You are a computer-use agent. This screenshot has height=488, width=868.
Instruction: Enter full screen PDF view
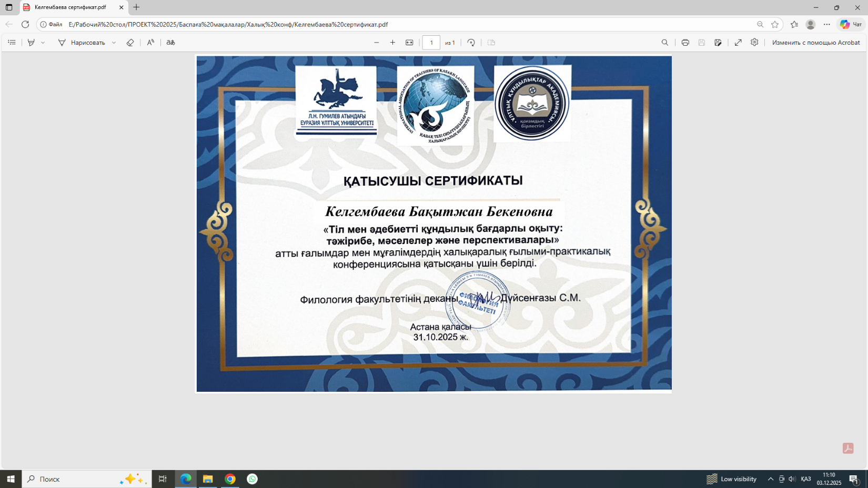coord(738,43)
